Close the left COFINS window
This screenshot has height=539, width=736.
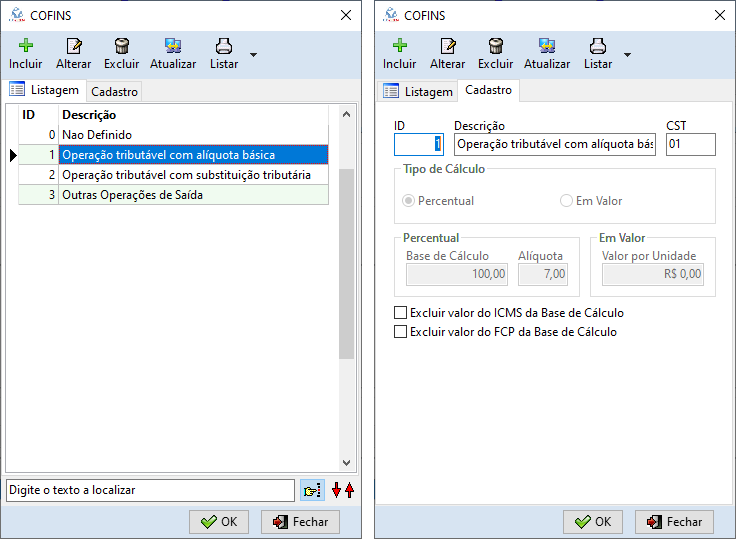[x=346, y=15]
